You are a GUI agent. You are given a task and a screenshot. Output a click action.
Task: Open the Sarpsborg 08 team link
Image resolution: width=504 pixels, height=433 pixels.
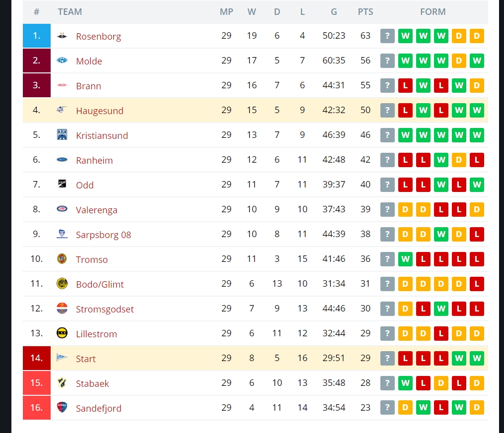(x=103, y=235)
